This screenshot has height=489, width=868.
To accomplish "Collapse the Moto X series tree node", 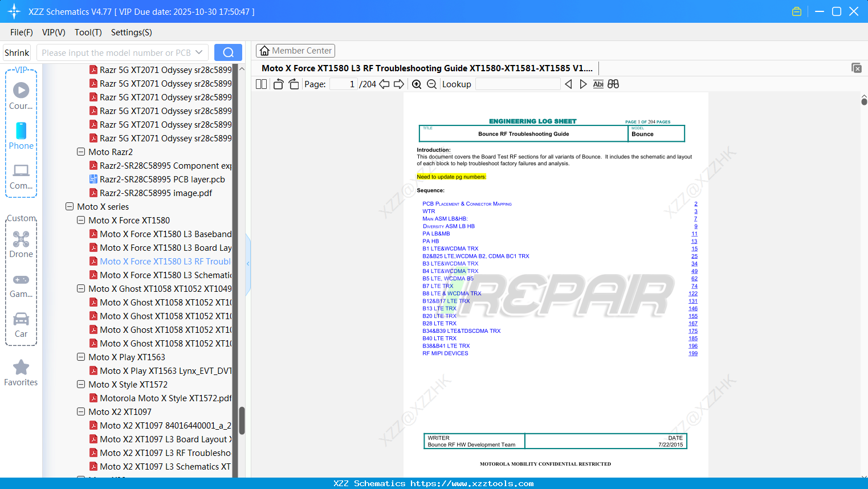I will coord(69,206).
